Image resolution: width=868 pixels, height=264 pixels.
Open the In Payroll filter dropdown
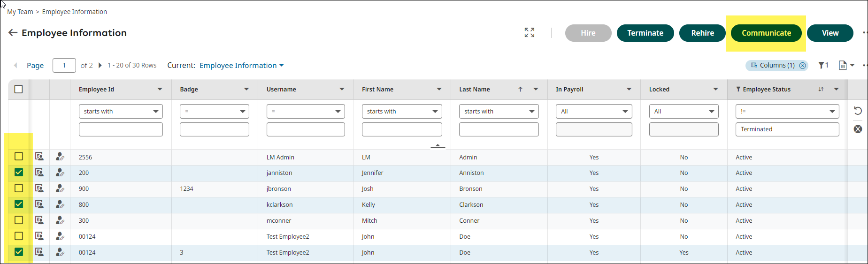593,112
